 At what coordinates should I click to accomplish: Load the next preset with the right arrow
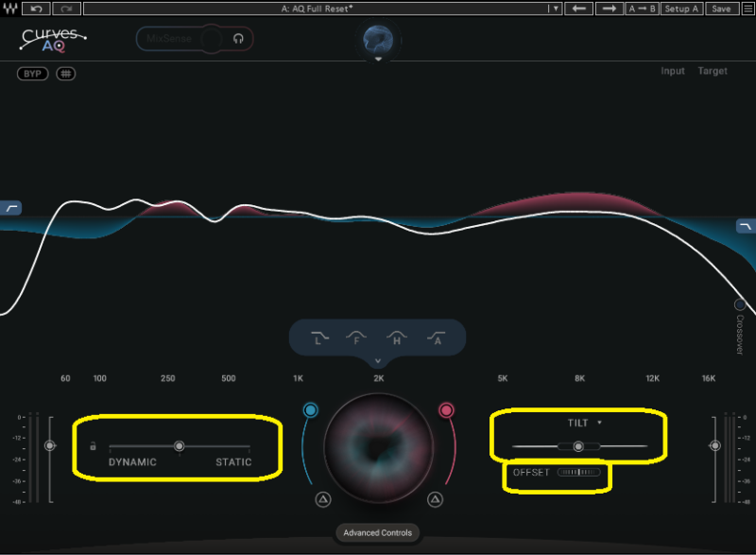pyautogui.click(x=610, y=9)
